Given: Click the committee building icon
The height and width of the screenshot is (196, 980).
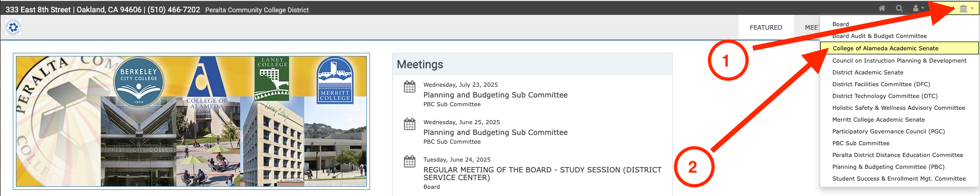Looking at the screenshot, I should (x=964, y=8).
